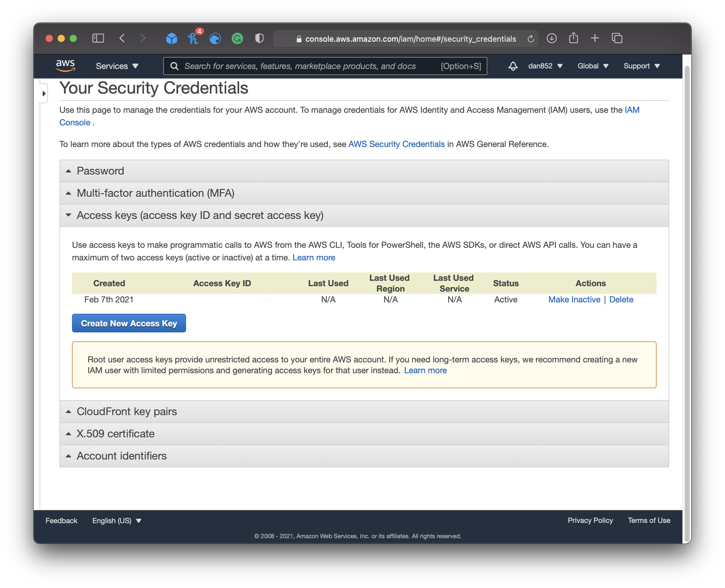This screenshot has width=725, height=588.
Task: Open the Terms of Use link
Action: [649, 520]
